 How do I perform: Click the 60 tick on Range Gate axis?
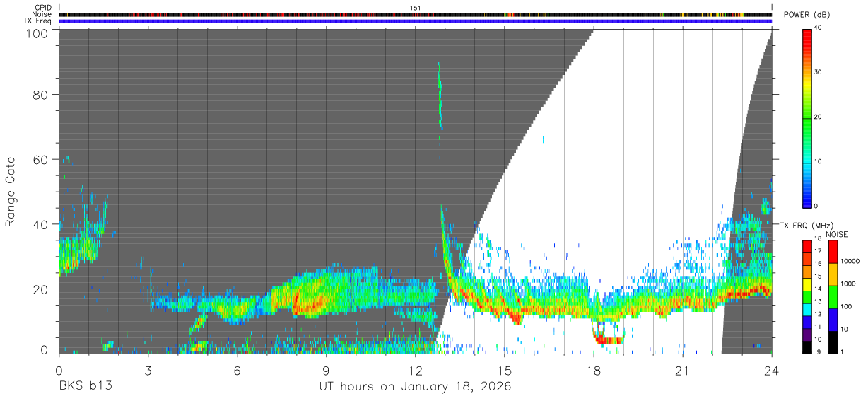pos(40,159)
